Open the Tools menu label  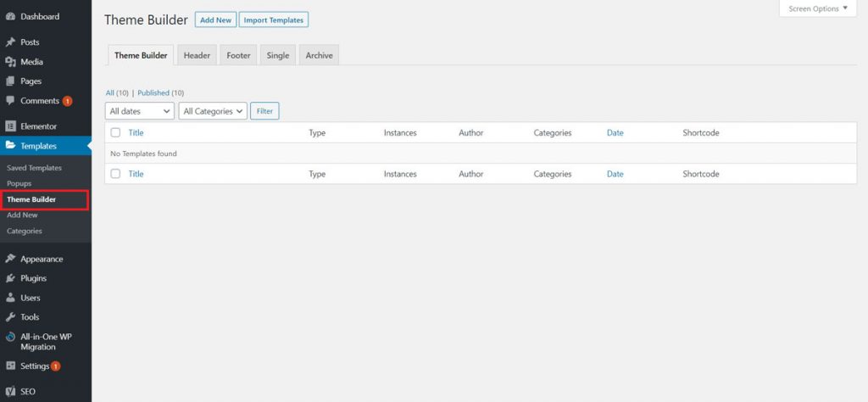30,317
